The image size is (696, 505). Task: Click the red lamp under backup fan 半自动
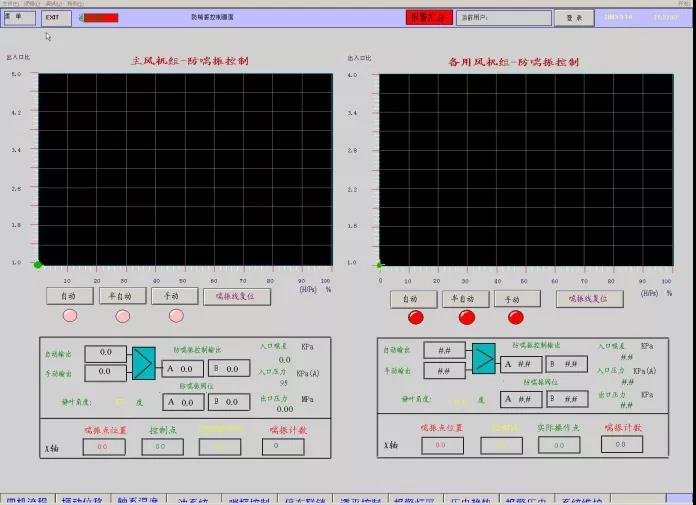[x=466, y=317]
